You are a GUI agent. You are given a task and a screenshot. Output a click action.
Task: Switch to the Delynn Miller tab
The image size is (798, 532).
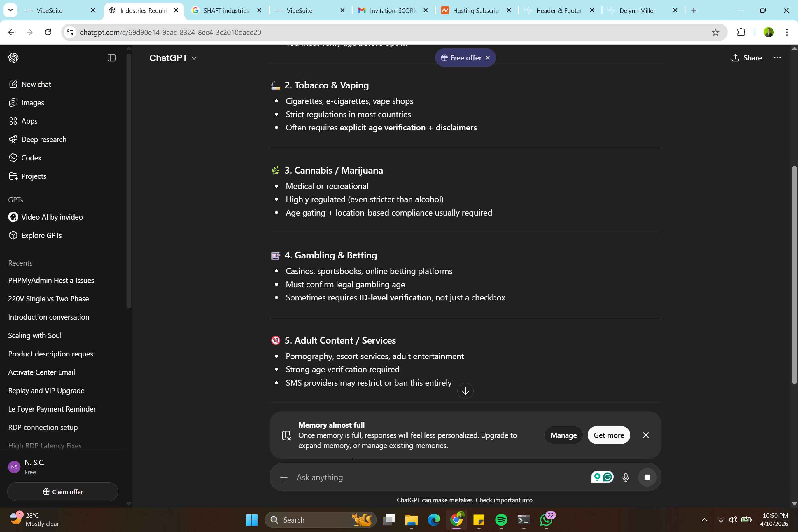tap(642, 10)
